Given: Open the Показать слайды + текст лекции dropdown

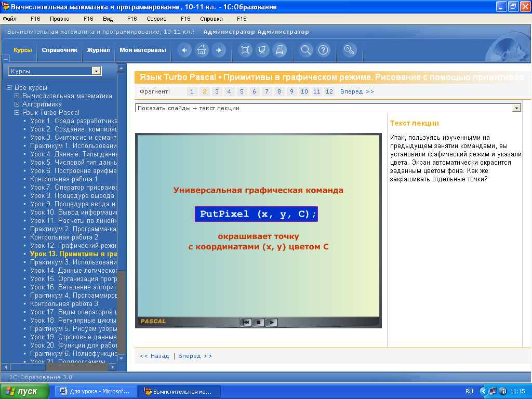Looking at the screenshot, I should pos(516,108).
